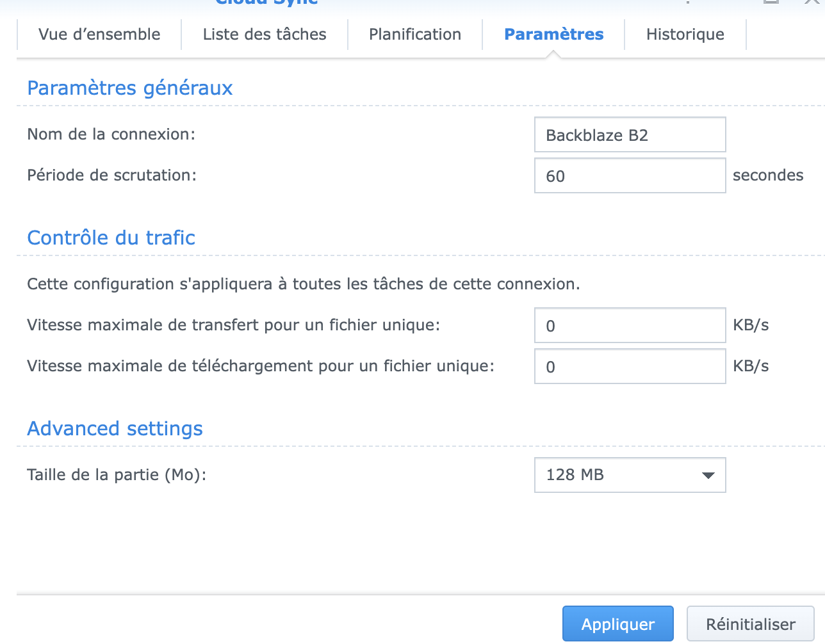Image resolution: width=825 pixels, height=644 pixels.
Task: Click the Contrôle du trafic heading
Action: (111, 237)
